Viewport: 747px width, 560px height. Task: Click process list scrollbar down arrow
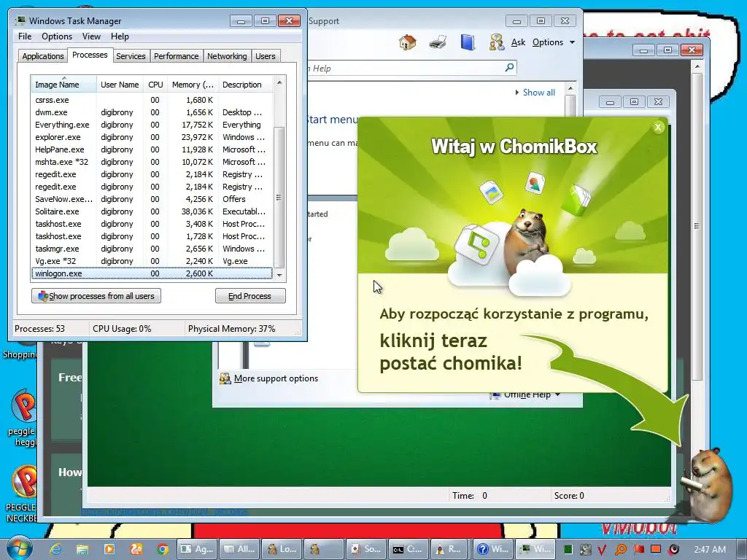pos(279,274)
